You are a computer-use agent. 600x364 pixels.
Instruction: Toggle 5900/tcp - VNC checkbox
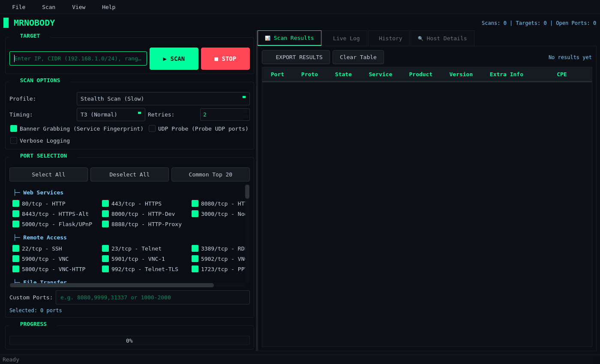click(x=16, y=259)
